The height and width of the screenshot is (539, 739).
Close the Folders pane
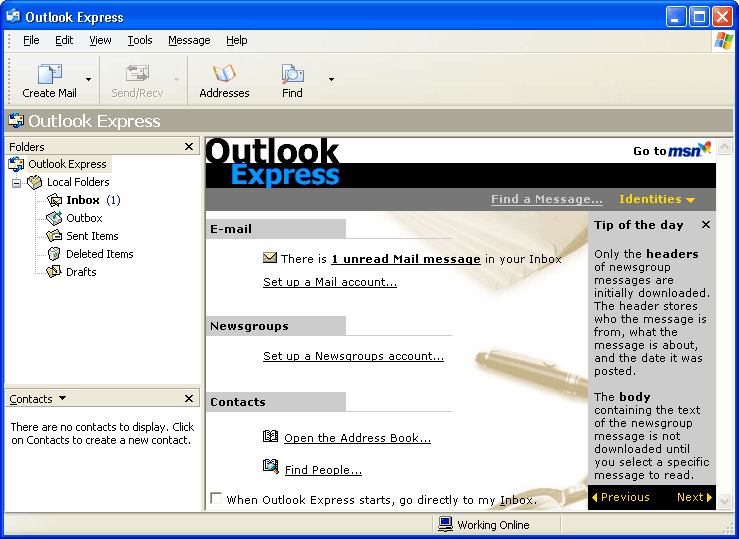pyautogui.click(x=189, y=147)
